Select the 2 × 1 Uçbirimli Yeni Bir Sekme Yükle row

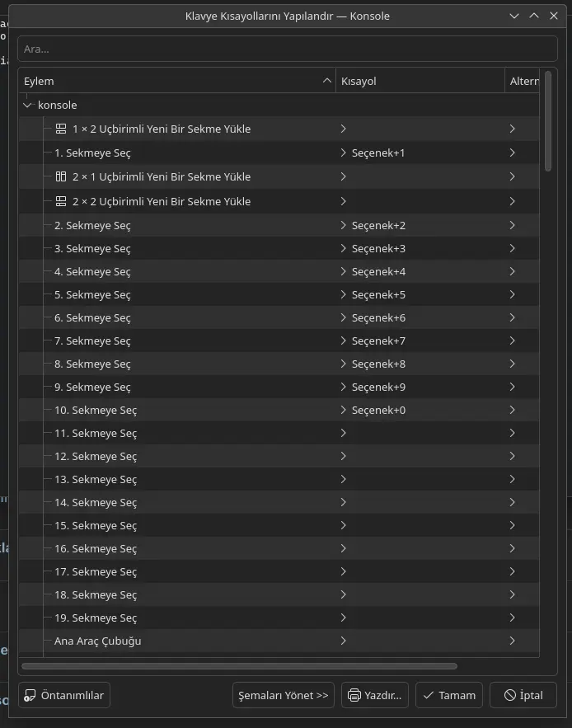click(279, 176)
